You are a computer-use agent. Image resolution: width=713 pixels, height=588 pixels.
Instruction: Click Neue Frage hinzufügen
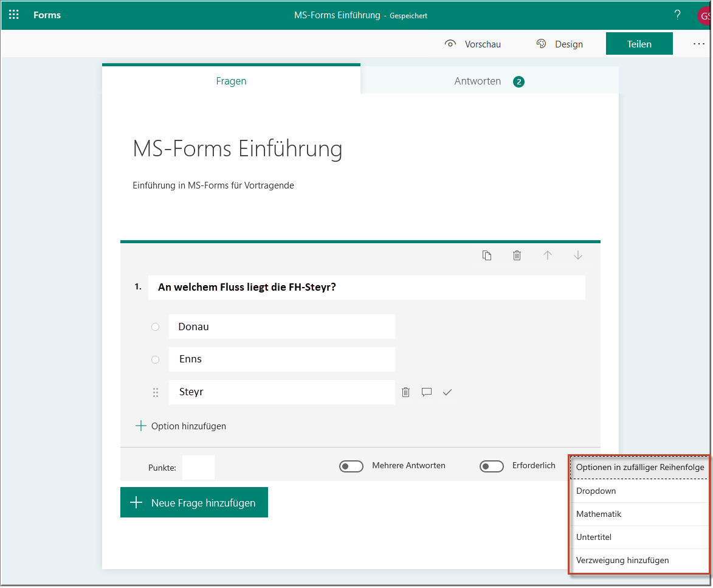coord(194,502)
